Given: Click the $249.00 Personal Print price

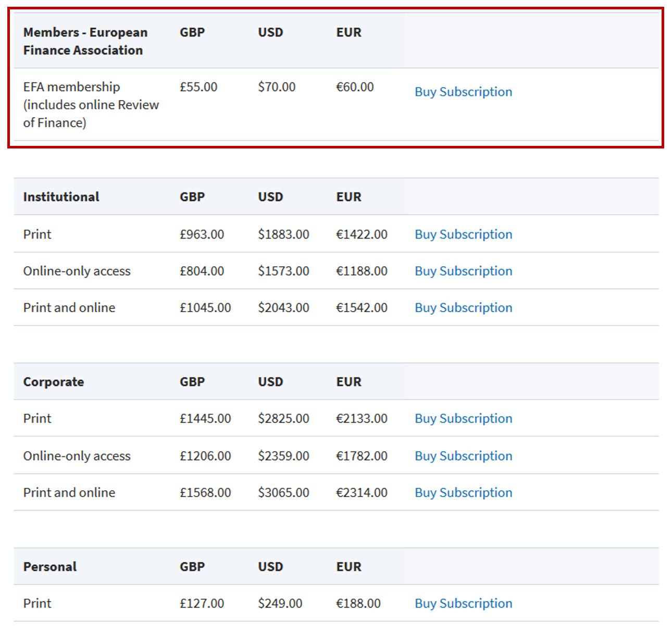Looking at the screenshot, I should (x=280, y=603).
